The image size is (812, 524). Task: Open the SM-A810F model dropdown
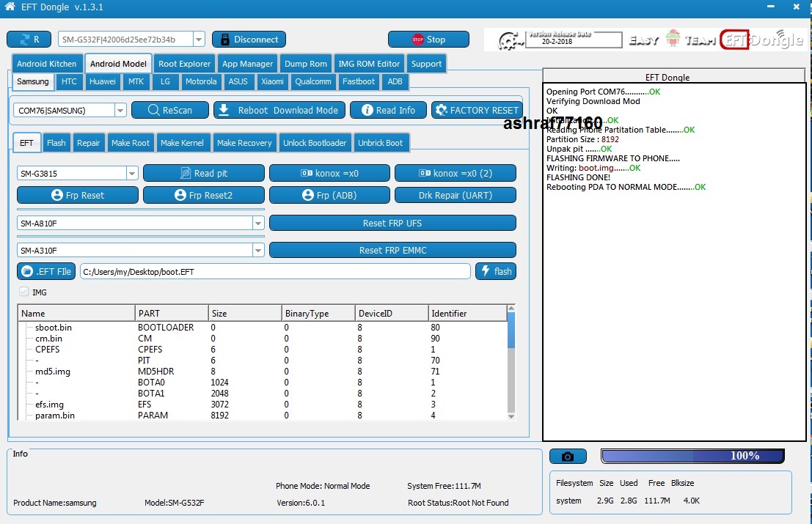pos(258,223)
